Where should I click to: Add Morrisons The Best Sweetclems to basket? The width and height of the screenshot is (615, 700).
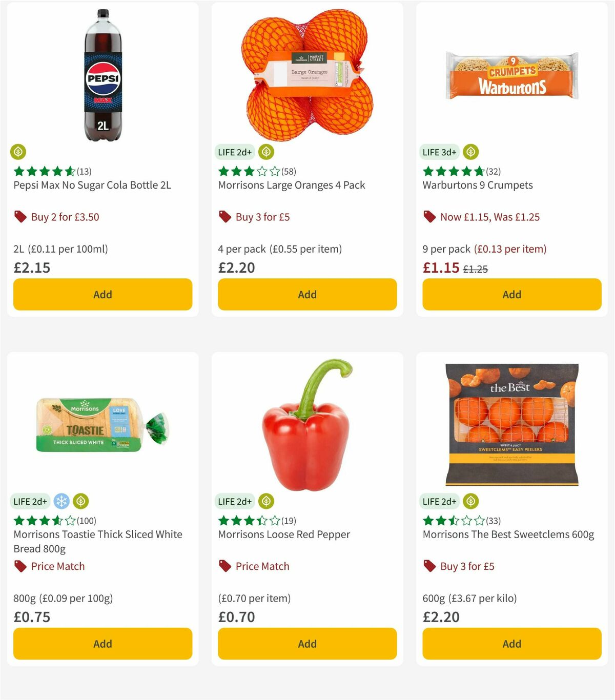click(511, 644)
